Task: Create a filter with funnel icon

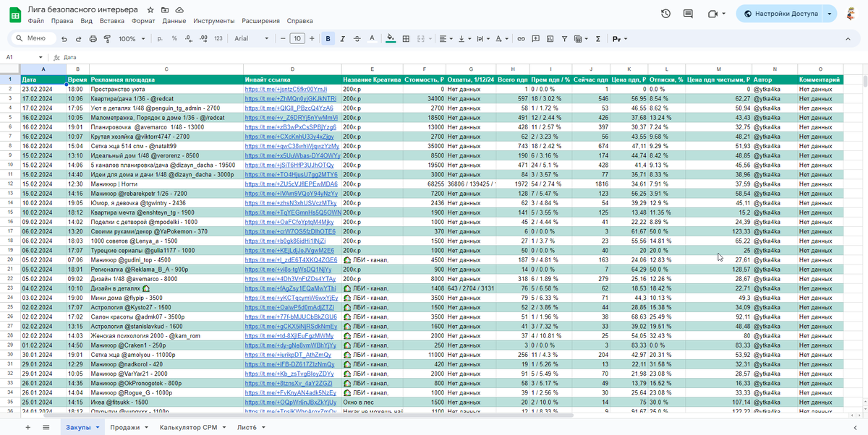Action: [566, 39]
